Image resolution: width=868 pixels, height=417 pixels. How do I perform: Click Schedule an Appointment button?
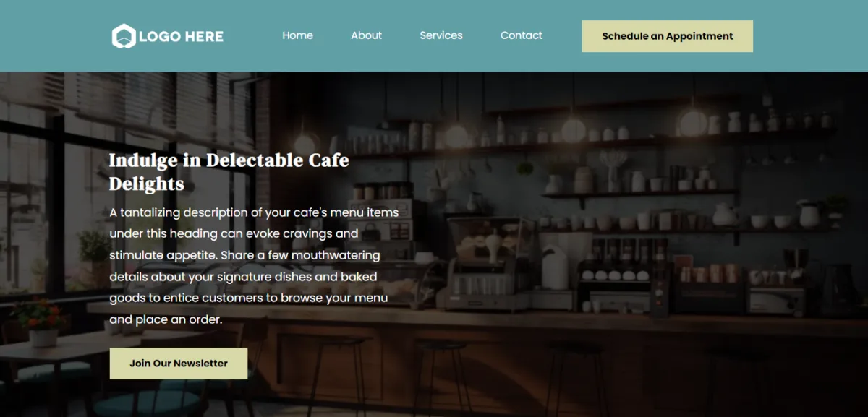[x=668, y=36]
